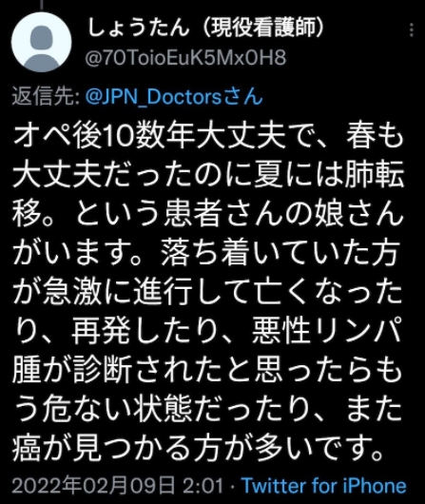Screen dimensions: 425x504
Task: Click the phrase 落ち着いていた方
Action: pyautogui.click(x=280, y=252)
